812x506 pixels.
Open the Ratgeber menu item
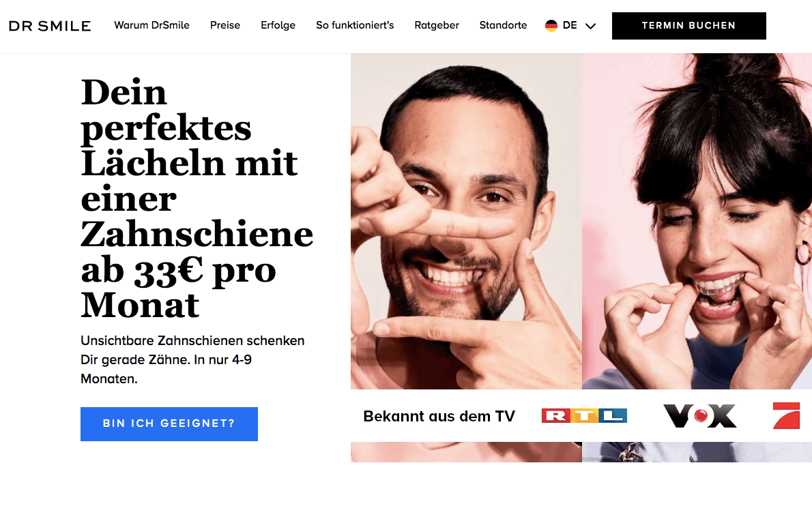point(437,25)
